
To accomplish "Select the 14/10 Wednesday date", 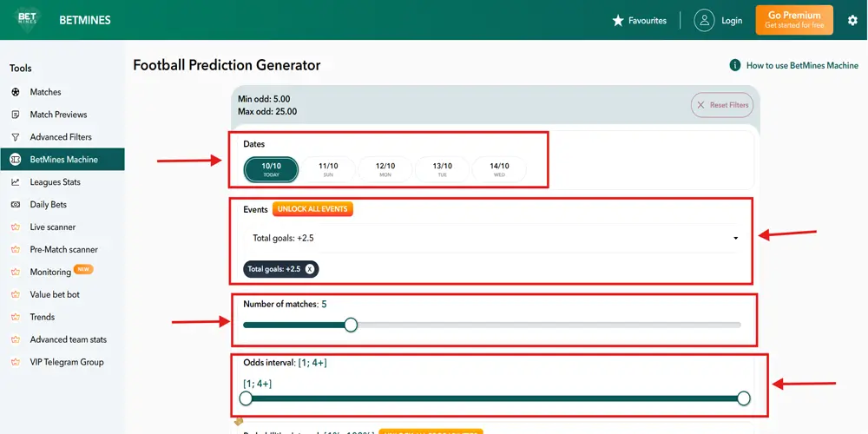I will 499,169.
